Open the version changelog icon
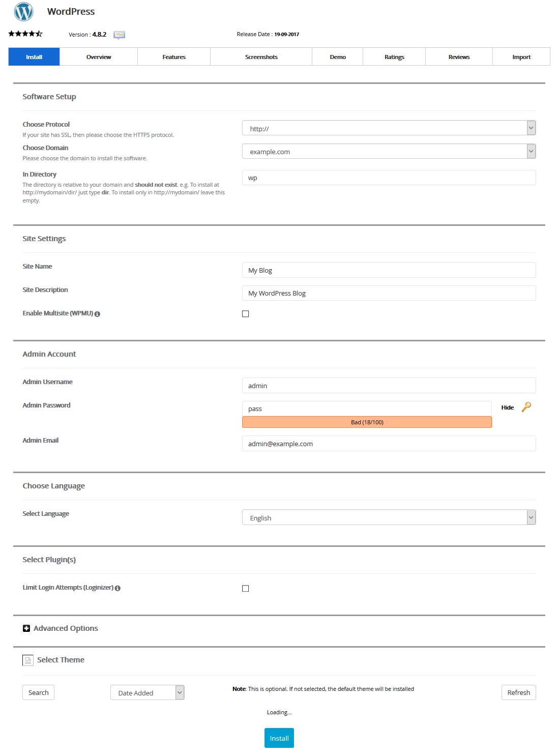Viewport: 558px width, 756px height. pos(119,35)
